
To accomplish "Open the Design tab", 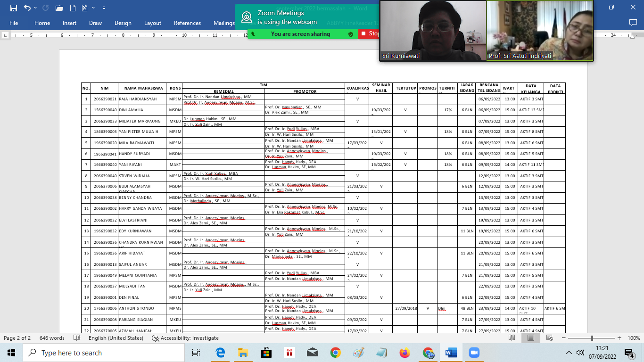I will (x=123, y=23).
